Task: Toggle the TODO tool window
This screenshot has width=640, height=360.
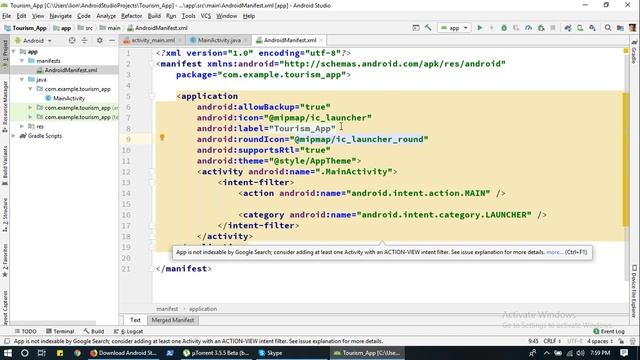Action: 25,331
